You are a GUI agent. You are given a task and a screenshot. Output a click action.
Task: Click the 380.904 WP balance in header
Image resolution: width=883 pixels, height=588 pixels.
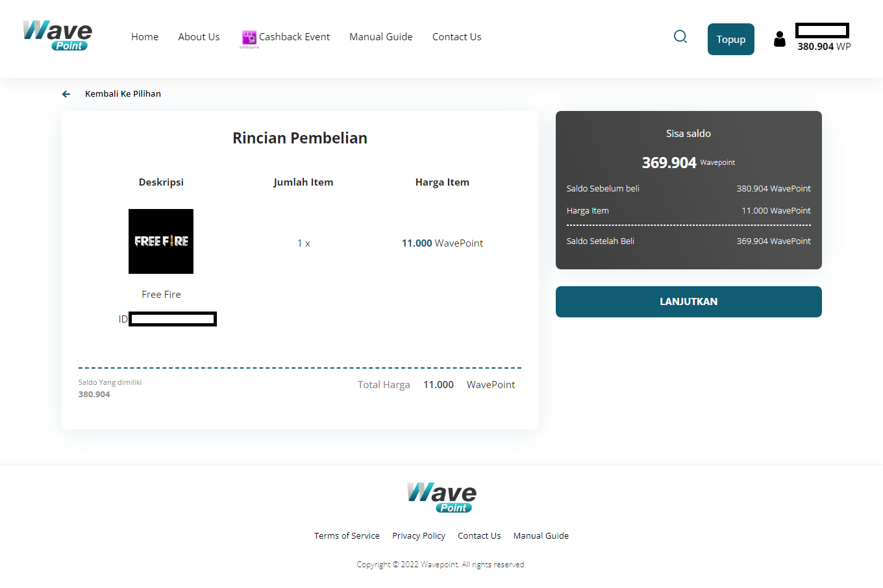tap(823, 47)
